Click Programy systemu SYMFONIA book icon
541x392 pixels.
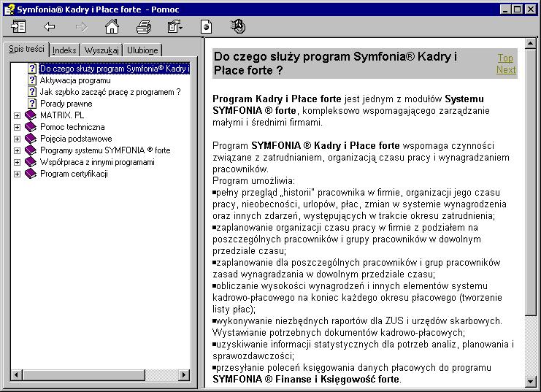click(31, 150)
